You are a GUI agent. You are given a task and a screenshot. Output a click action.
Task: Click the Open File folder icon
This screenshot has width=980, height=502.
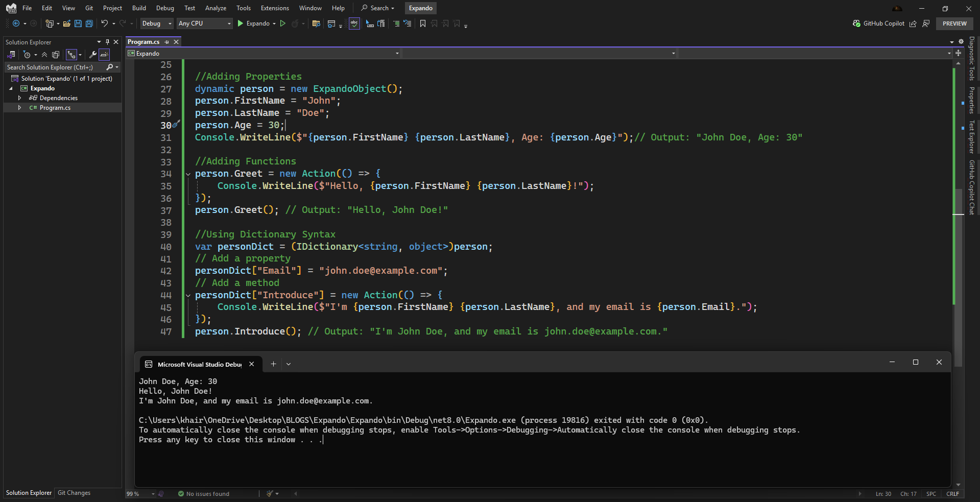tap(67, 23)
